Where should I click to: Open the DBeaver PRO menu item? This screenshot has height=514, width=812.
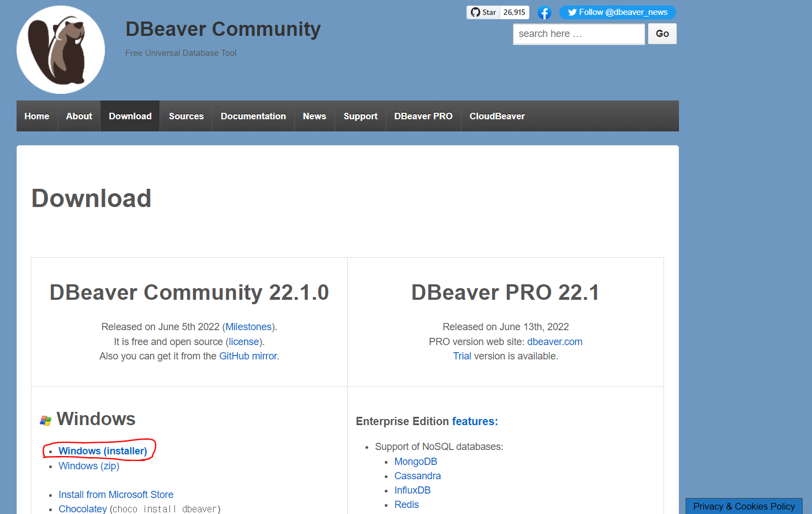(423, 116)
